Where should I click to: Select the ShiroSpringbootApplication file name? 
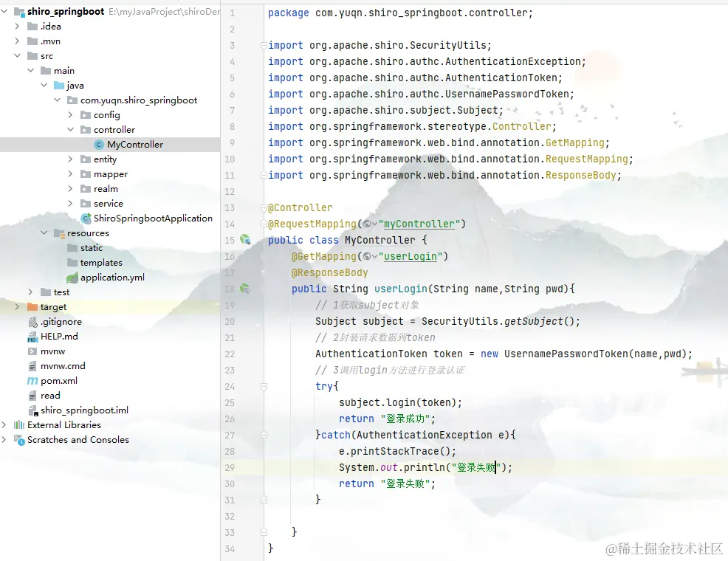coord(154,218)
